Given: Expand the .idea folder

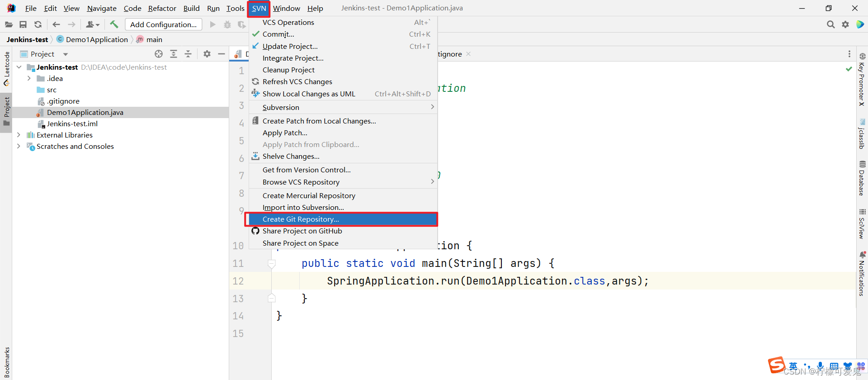Looking at the screenshot, I should click(29, 78).
